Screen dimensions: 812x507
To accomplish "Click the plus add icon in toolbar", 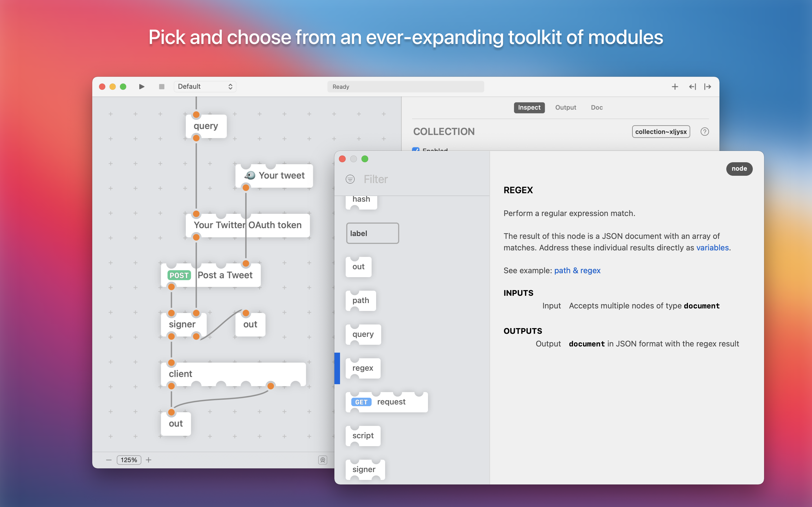I will (675, 87).
